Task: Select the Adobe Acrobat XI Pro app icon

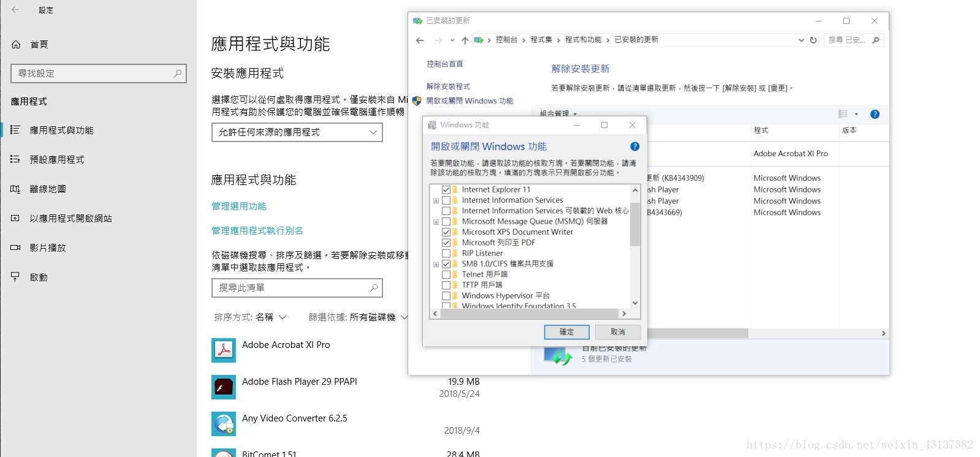Action: pos(224,350)
